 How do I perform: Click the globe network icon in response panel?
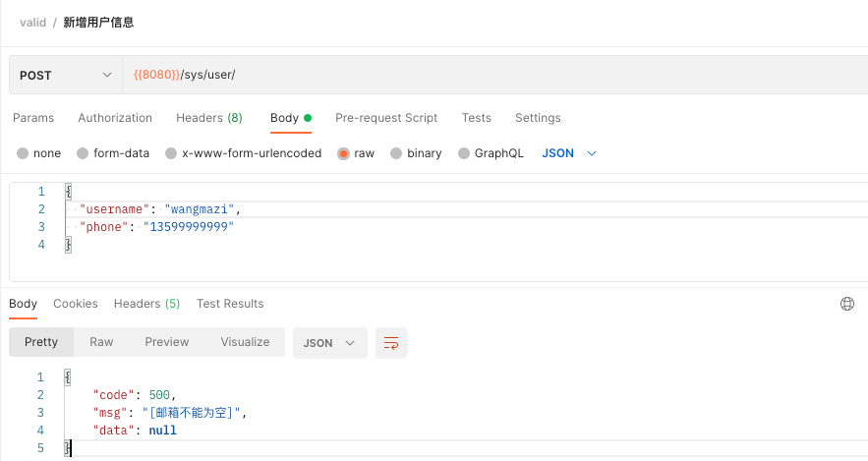847,304
